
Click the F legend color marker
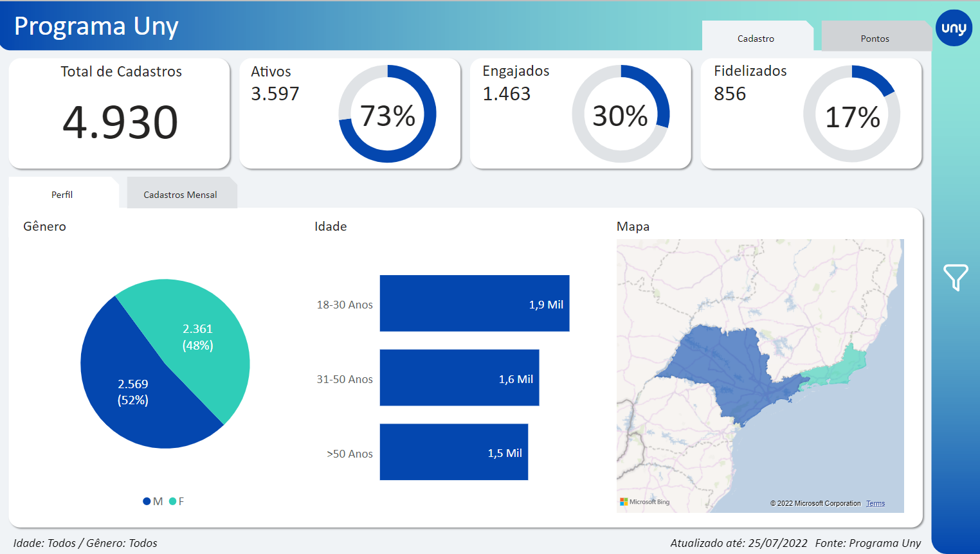pyautogui.click(x=172, y=501)
